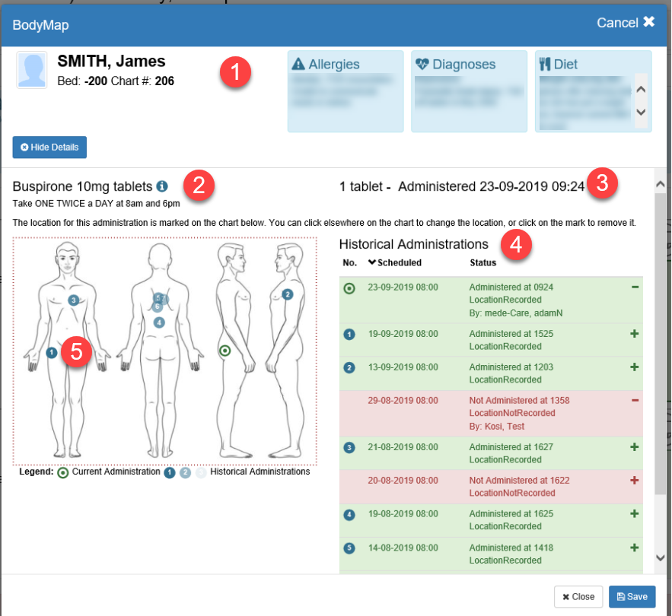Expand the 20-08-2019 not administered row

click(635, 480)
